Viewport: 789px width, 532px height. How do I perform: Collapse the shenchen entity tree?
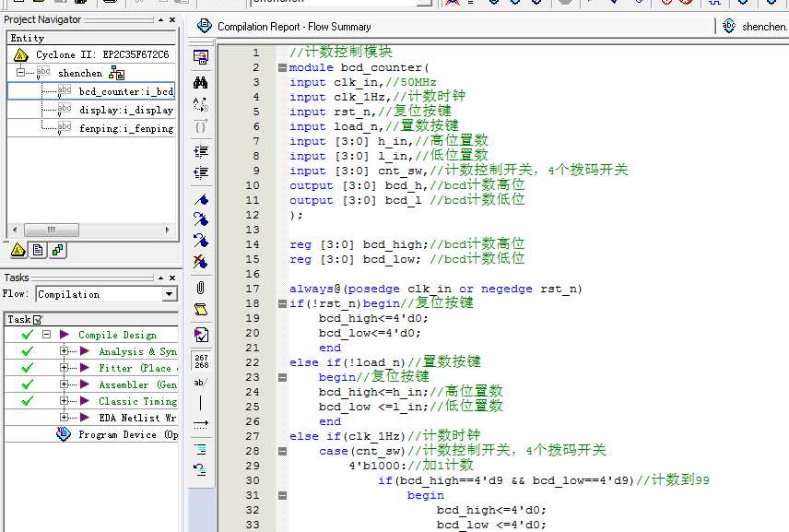point(20,73)
